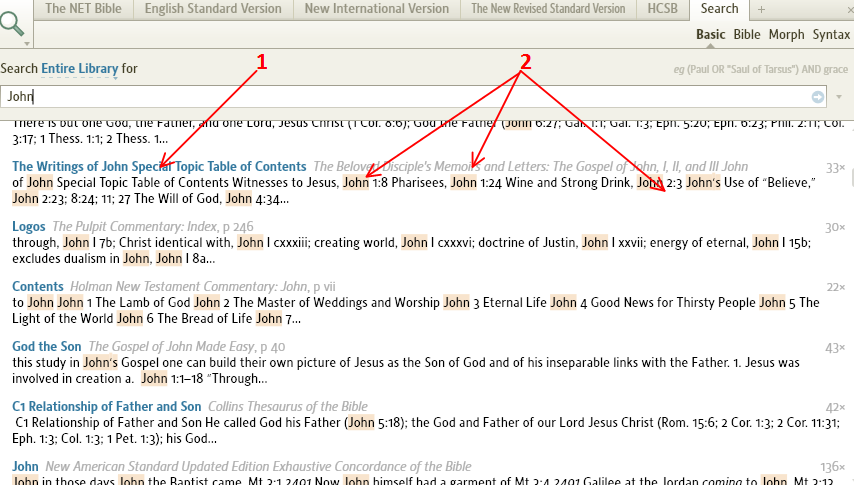Click the 42× hit count
Viewport: 854px width, 485px height.
(835, 407)
